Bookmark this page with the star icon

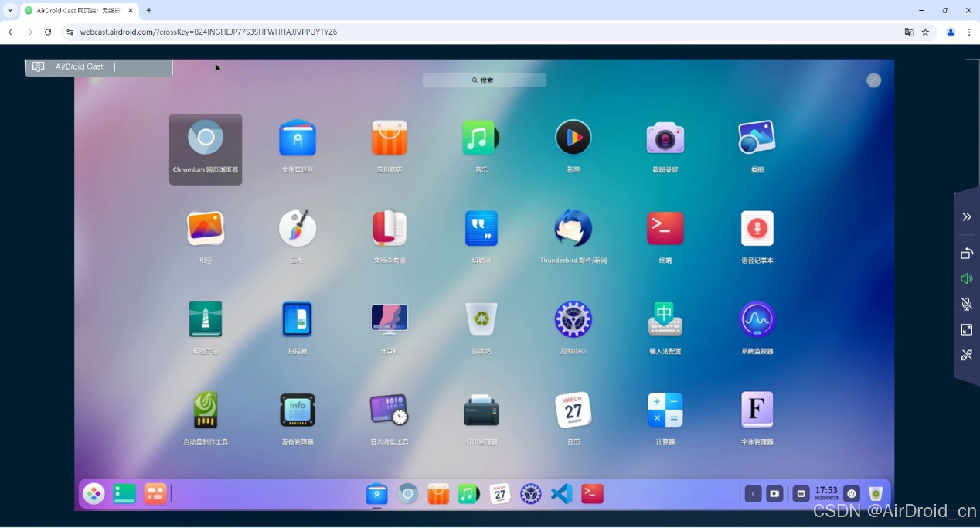pyautogui.click(x=925, y=32)
